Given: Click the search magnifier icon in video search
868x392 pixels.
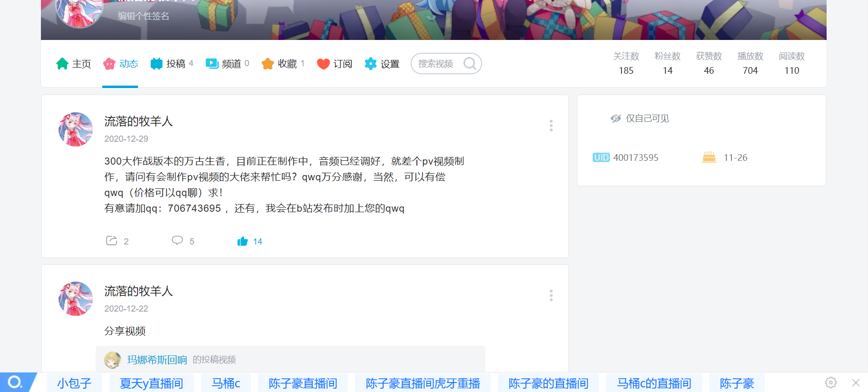Looking at the screenshot, I should click(470, 64).
